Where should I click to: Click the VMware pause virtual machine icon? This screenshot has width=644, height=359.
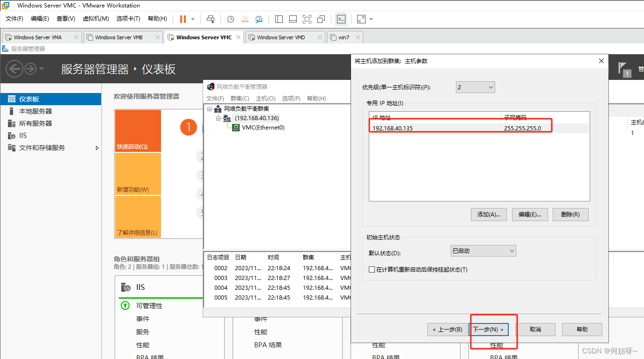(183, 19)
